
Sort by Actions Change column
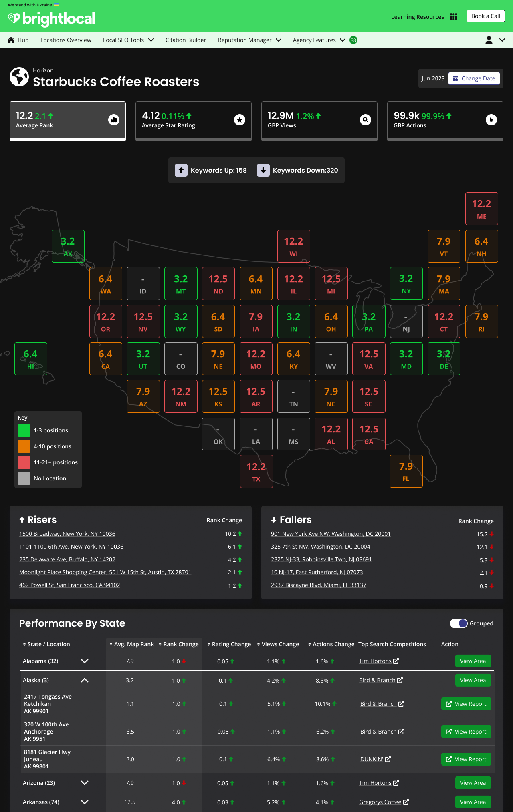pyautogui.click(x=331, y=644)
